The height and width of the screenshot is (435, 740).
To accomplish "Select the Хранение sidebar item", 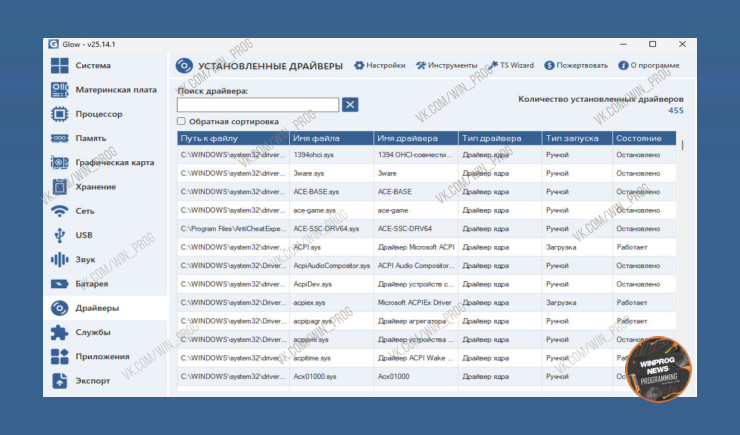I will [x=95, y=187].
